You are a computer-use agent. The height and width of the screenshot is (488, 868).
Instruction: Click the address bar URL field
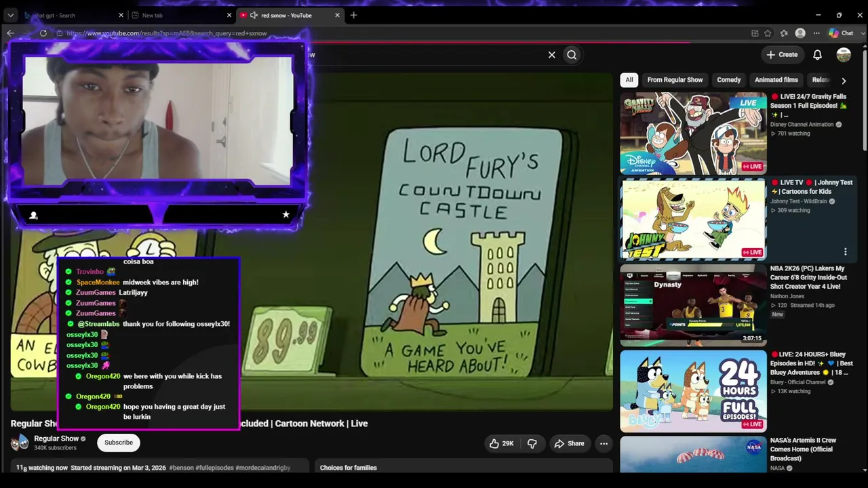pyautogui.click(x=400, y=33)
